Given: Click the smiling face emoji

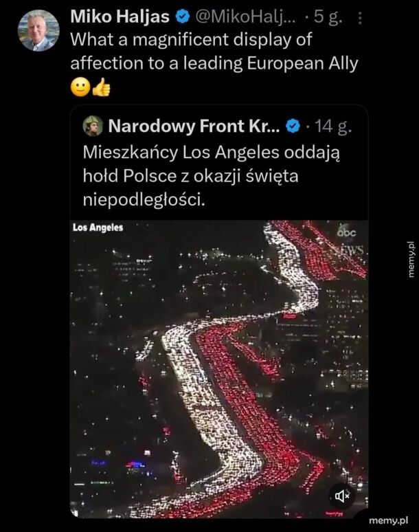Looking at the screenshot, I should [80, 87].
